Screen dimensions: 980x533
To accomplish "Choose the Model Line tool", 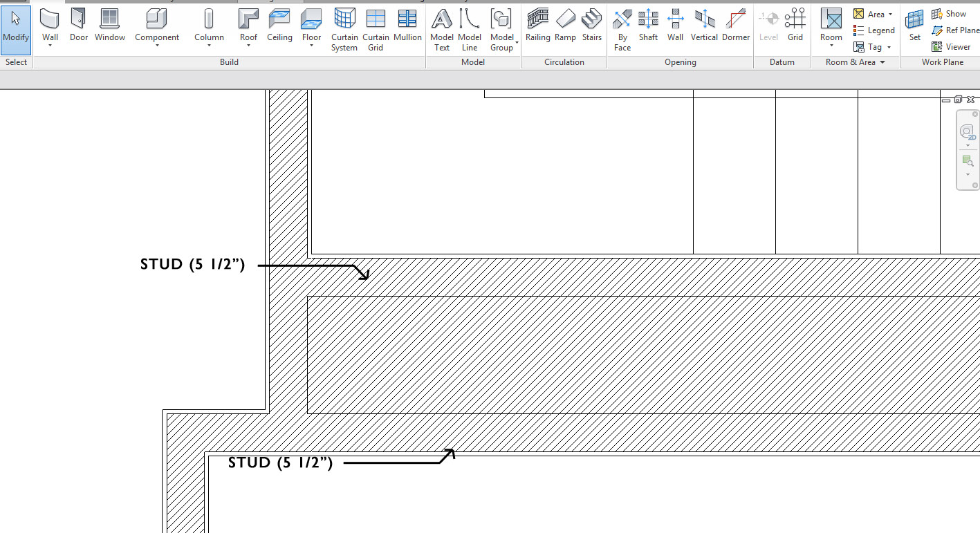I will click(470, 30).
